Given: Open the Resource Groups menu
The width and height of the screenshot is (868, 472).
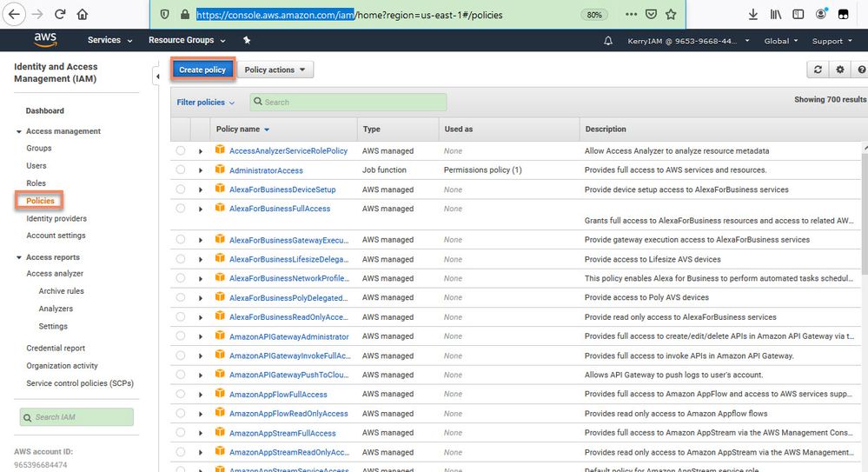Looking at the screenshot, I should pos(187,41).
